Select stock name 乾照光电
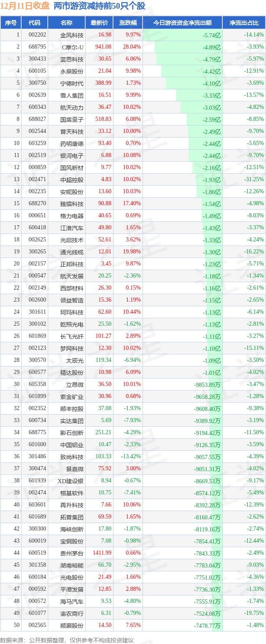The width and height of the screenshot is (266, 644). (x=72, y=324)
